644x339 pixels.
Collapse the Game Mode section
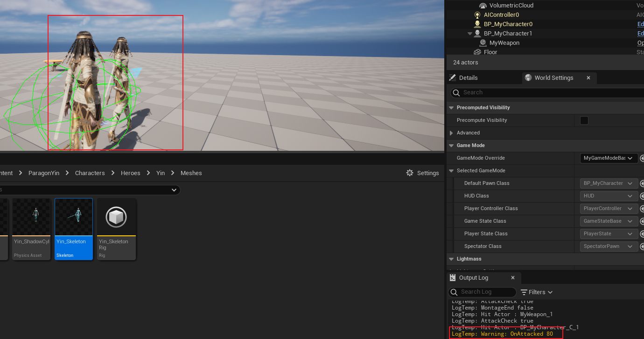[451, 146]
